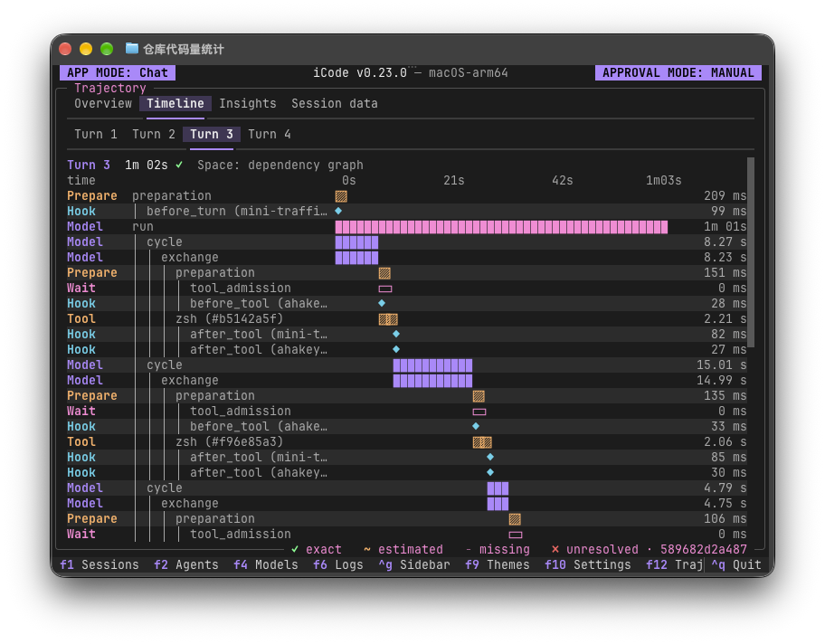The height and width of the screenshot is (644, 825).
Task: Click the zsh #f96e85a3 tool bar
Action: click(482, 442)
